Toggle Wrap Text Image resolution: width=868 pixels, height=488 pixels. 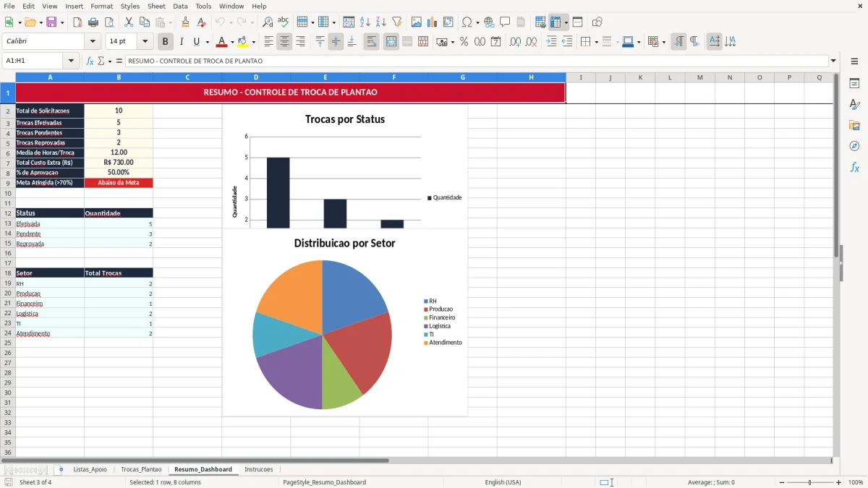[x=371, y=42]
